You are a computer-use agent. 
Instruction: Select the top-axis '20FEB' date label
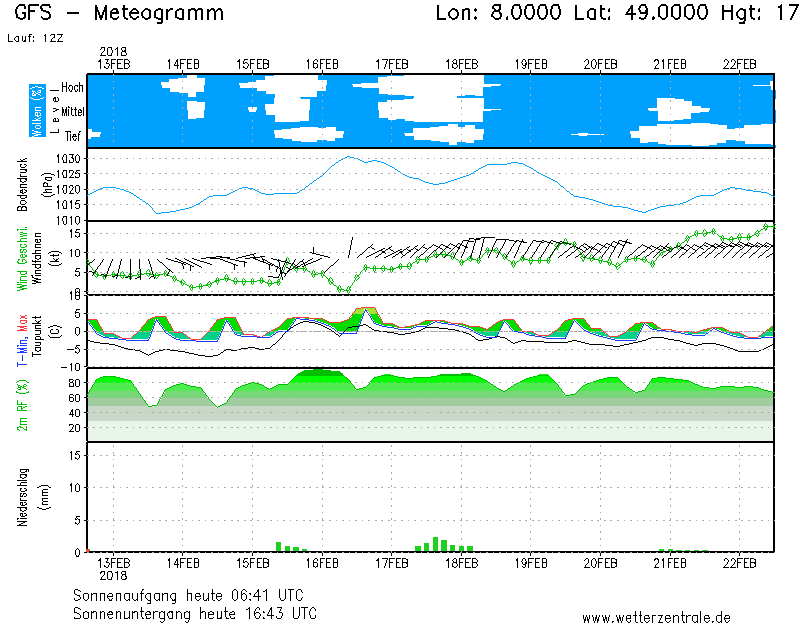click(x=600, y=65)
